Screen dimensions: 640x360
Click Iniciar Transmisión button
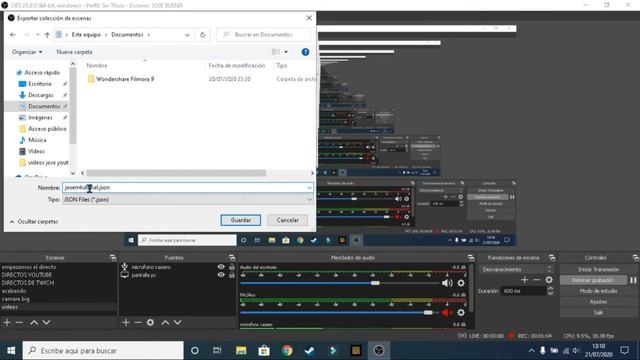[x=598, y=269]
